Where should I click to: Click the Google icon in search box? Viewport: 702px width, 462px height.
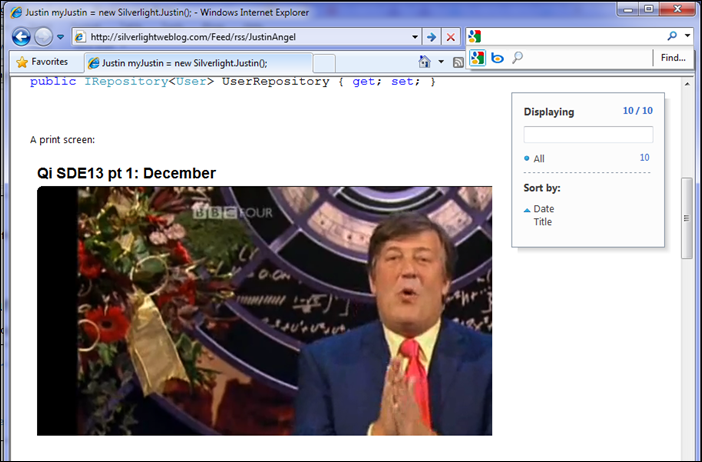(475, 36)
